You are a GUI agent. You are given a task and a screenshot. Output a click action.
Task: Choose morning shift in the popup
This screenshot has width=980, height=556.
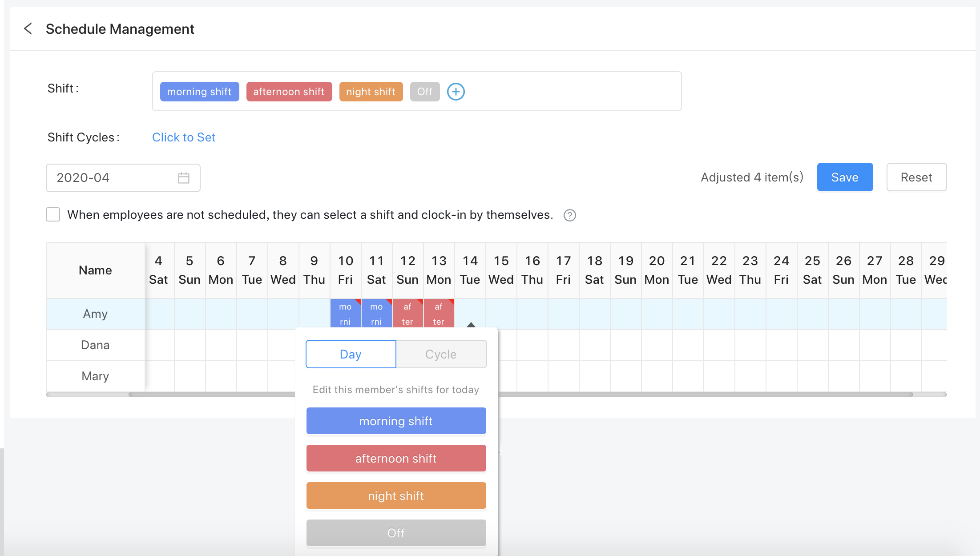396,421
